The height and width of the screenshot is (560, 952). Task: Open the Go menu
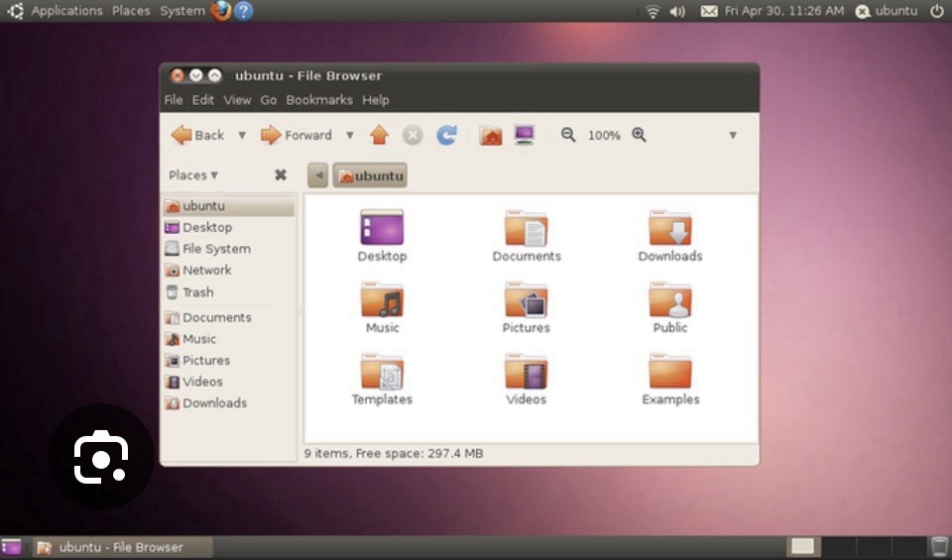pos(269,100)
